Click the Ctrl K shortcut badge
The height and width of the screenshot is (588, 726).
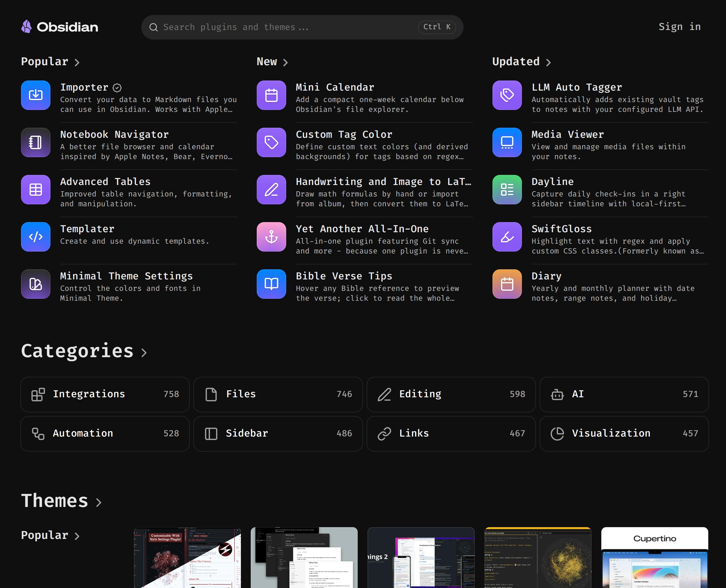(x=437, y=27)
